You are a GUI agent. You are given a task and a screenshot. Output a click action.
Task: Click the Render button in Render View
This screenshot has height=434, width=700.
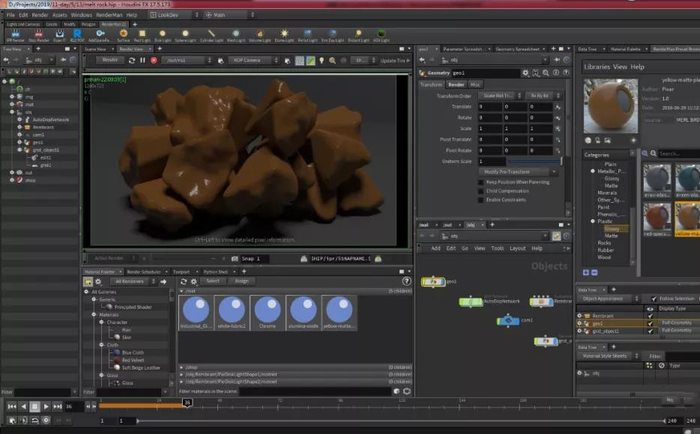(x=110, y=60)
